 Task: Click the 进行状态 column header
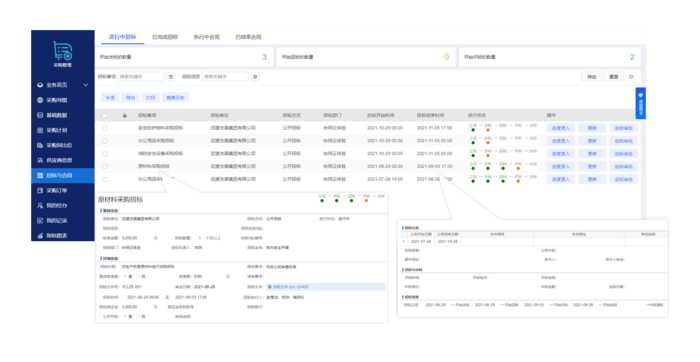[477, 116]
